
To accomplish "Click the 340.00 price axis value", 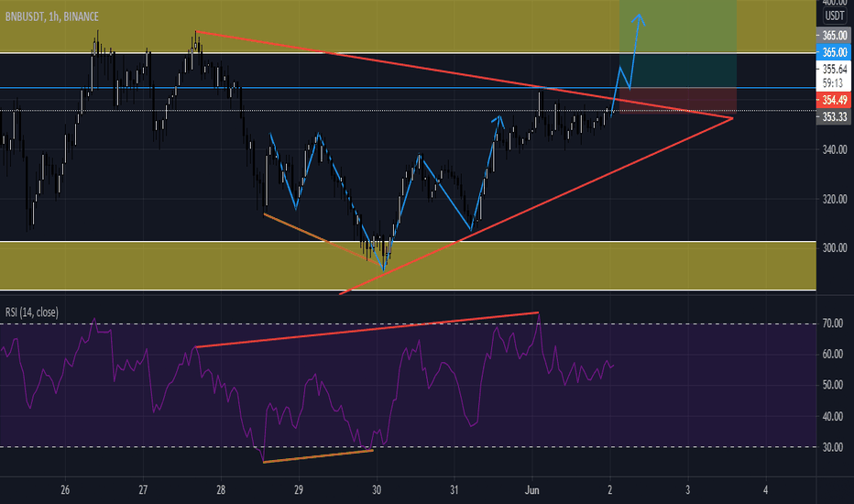I will pyautogui.click(x=835, y=149).
